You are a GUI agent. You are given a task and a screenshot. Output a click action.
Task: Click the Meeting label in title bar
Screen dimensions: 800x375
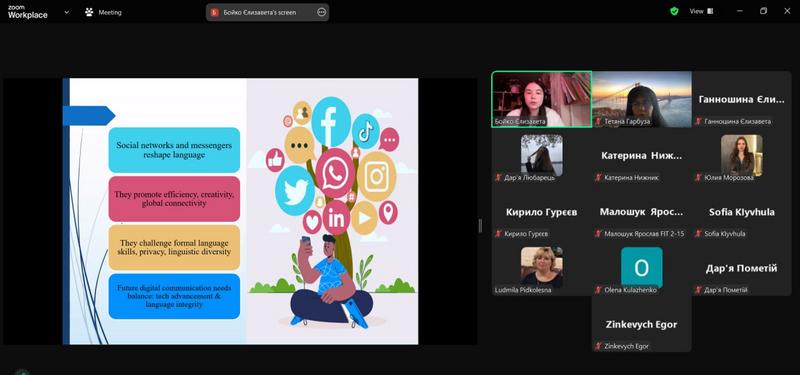110,12
